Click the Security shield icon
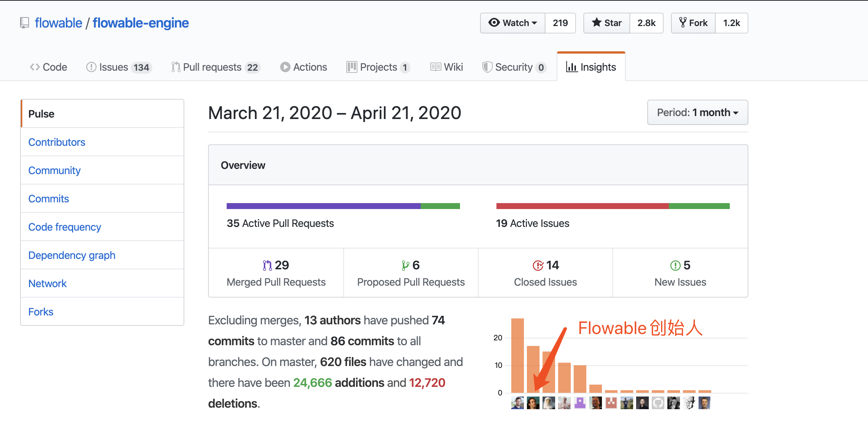Screen dimensions: 868x430 coord(487,67)
